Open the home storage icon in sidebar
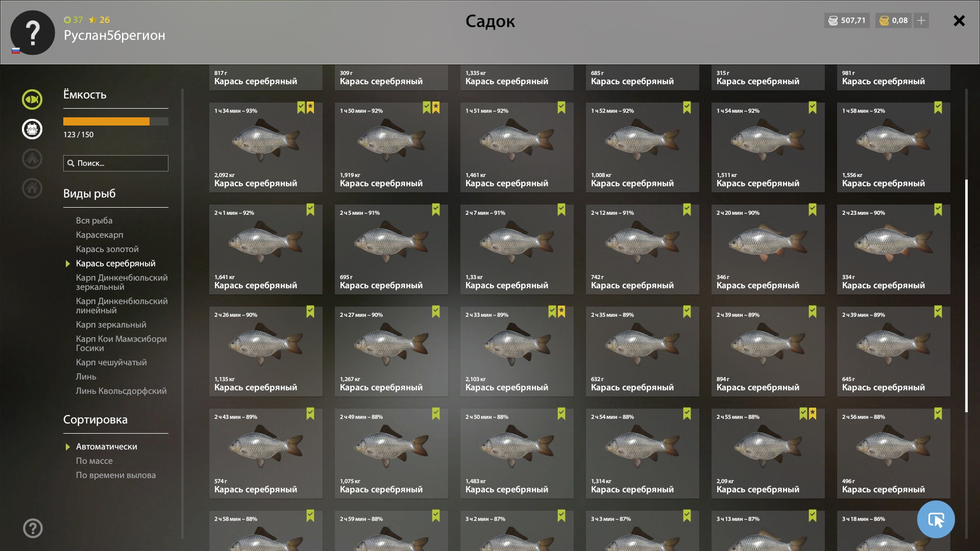 tap(32, 188)
